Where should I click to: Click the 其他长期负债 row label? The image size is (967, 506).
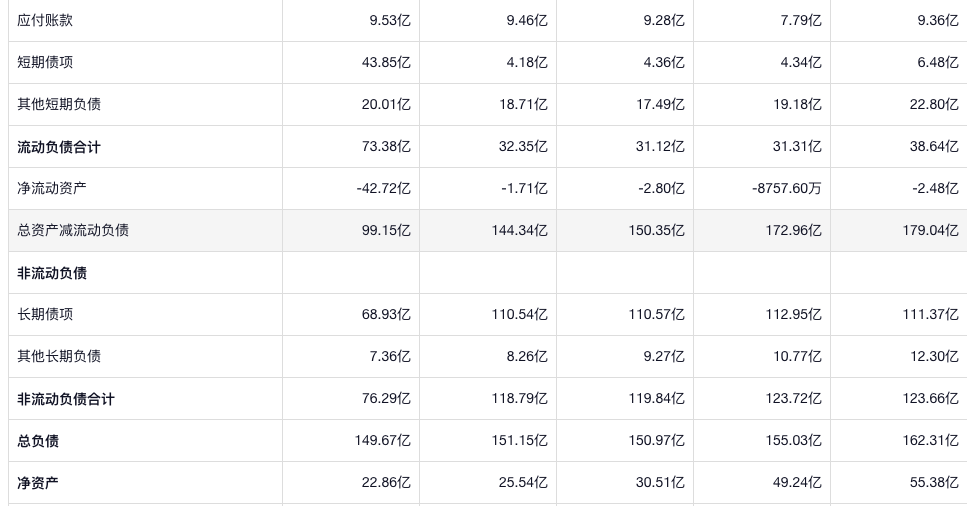[59, 356]
